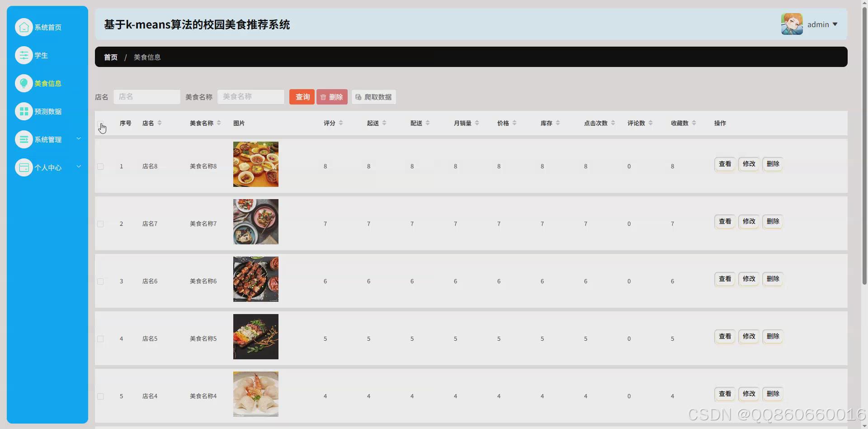Sort by 库存 column sort icon
Viewport: 868px width, 429px height.
[x=558, y=123]
